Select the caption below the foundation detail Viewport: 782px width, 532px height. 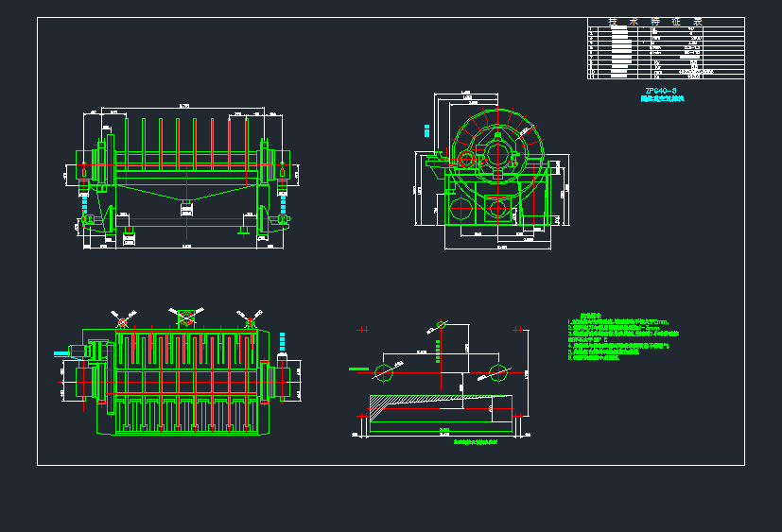pyautogui.click(x=475, y=442)
